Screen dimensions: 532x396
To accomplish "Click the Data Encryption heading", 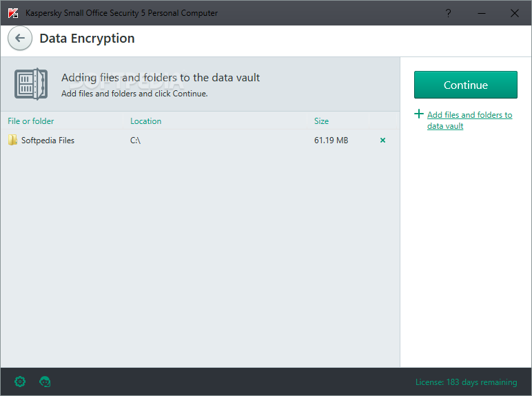I will click(88, 39).
